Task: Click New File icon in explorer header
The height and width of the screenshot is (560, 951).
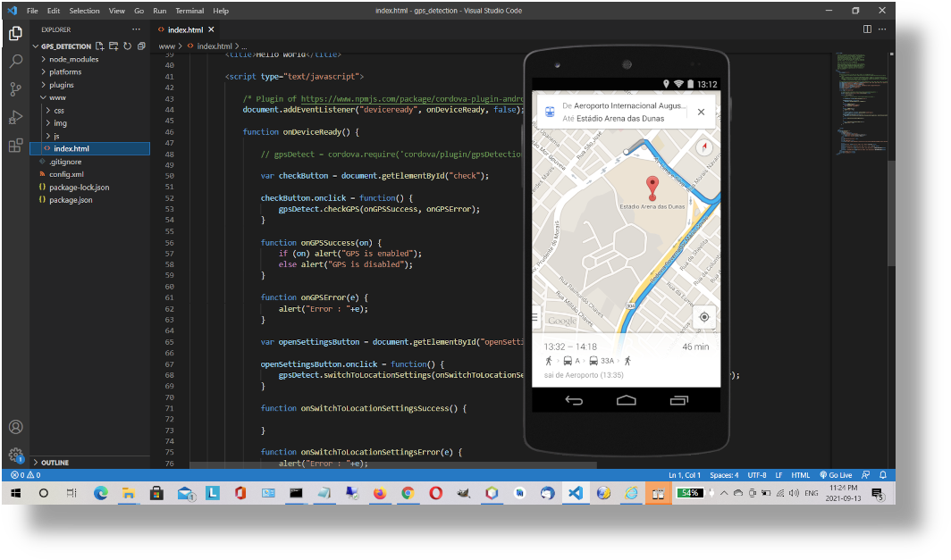Action: point(99,46)
